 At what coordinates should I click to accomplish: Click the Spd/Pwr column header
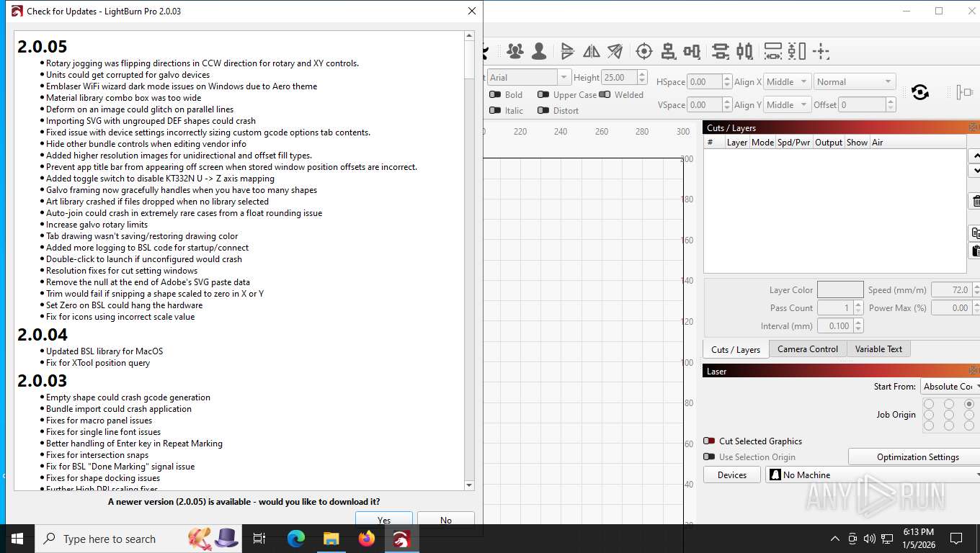pos(794,143)
